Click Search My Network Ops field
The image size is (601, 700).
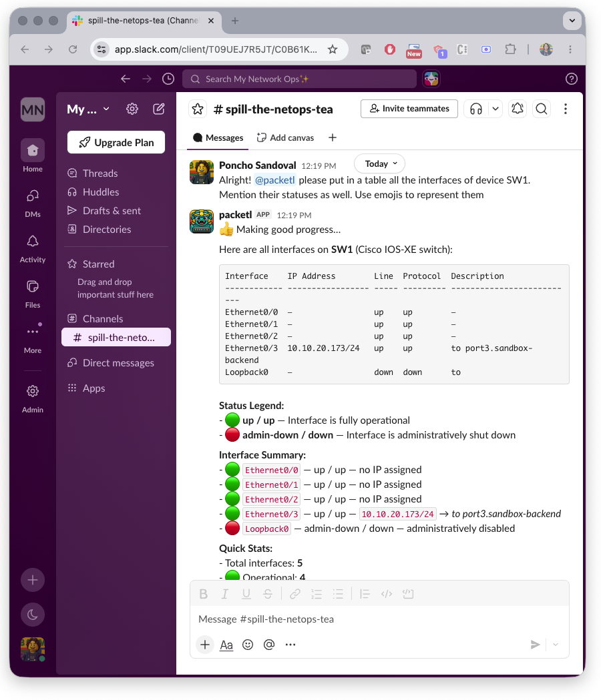coord(299,79)
